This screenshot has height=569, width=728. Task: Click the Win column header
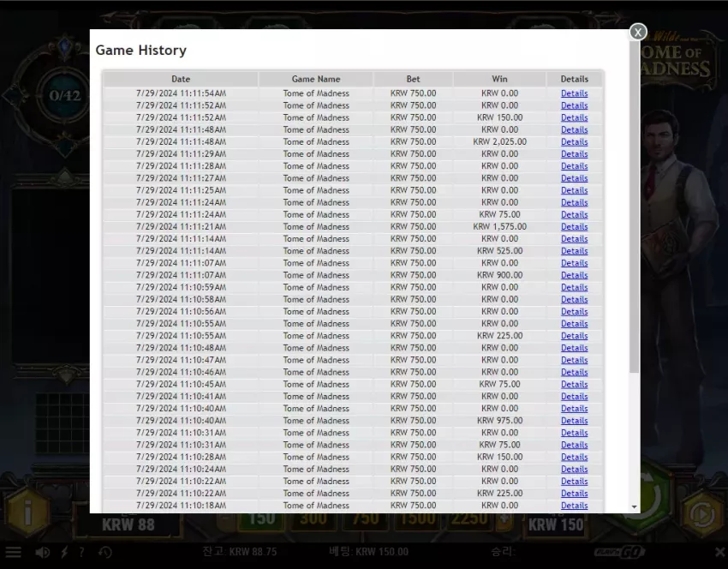click(x=499, y=79)
